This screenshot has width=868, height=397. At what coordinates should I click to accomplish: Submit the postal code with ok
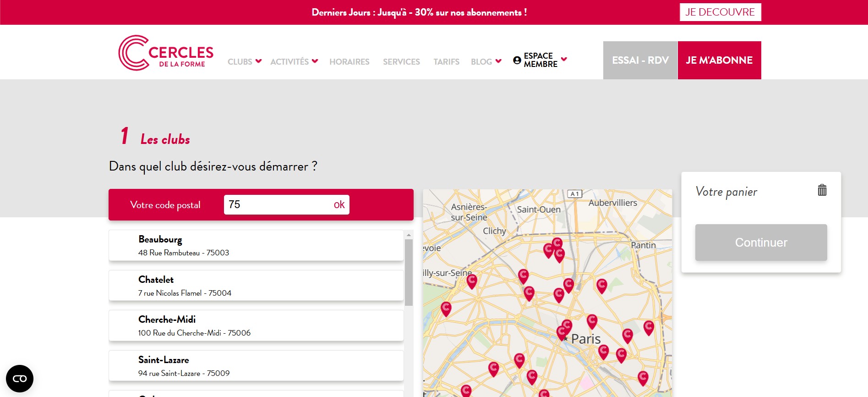[x=339, y=204]
